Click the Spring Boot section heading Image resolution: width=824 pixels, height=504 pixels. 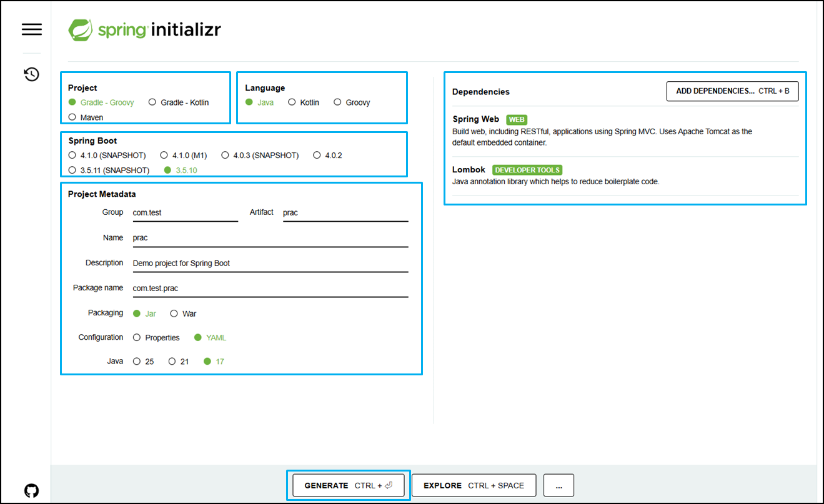pyautogui.click(x=92, y=141)
